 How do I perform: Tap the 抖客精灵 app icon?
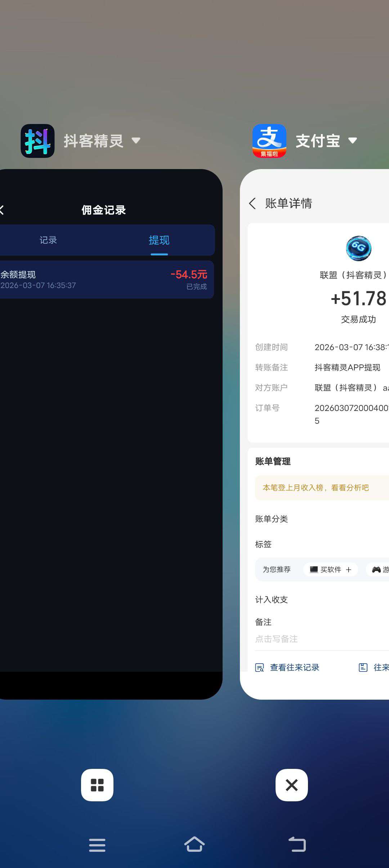tap(37, 141)
